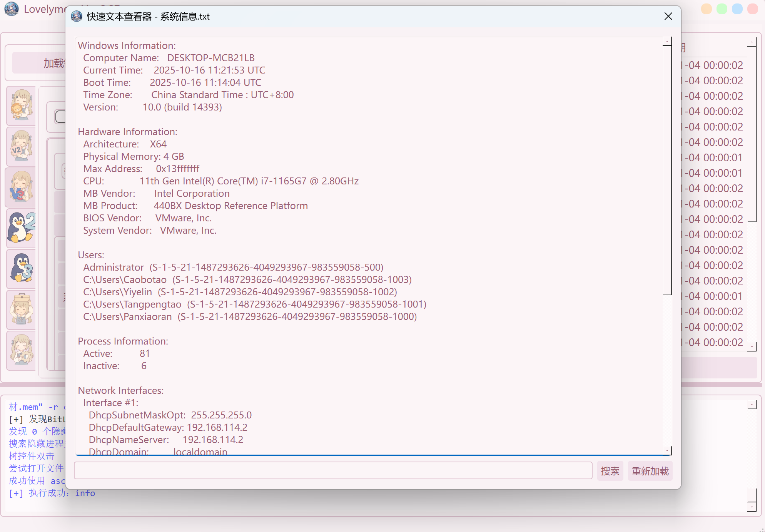Click the top arrow of the log console scrollbar
765x532 pixels.
[x=752, y=405]
